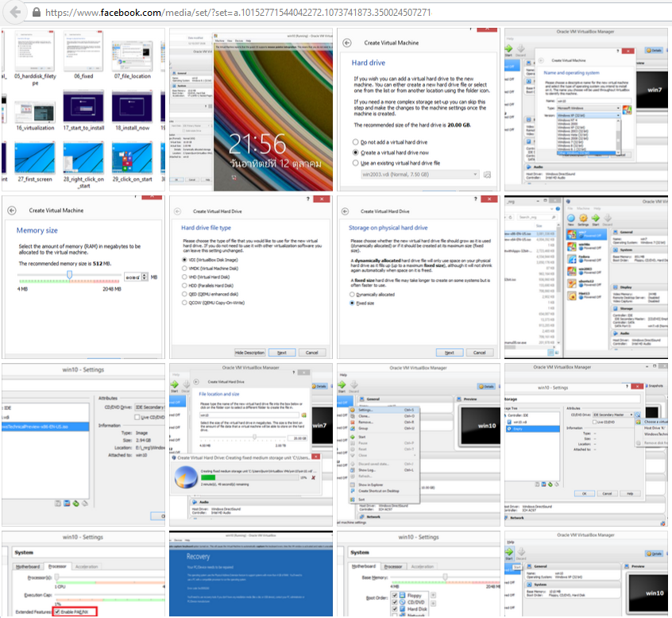Image resolution: width=672 pixels, height=618 pixels.
Task: Choose 'Settings...' in the context menu
Action: 385,410
